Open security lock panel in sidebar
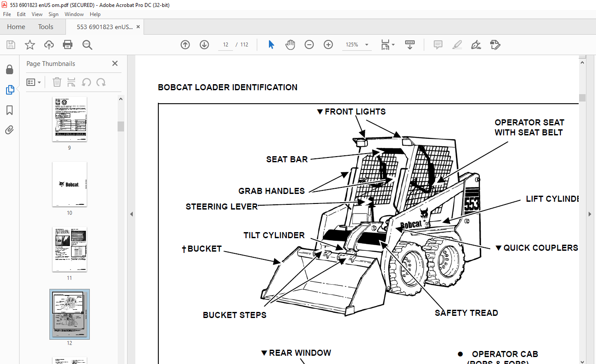The image size is (596, 364). [10, 70]
